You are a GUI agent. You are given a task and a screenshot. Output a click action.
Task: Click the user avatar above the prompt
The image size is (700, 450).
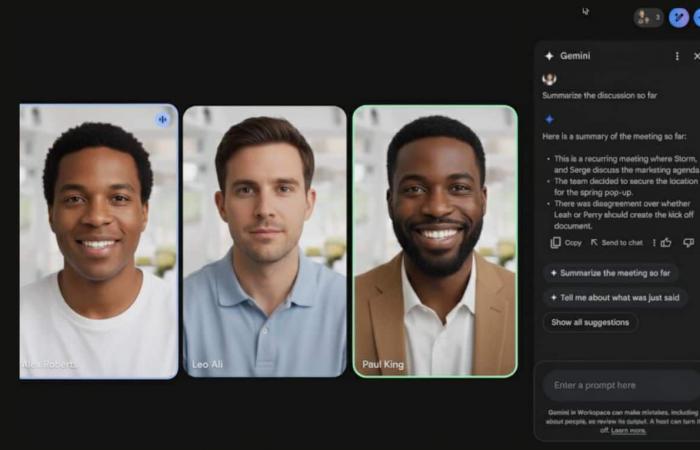549,79
